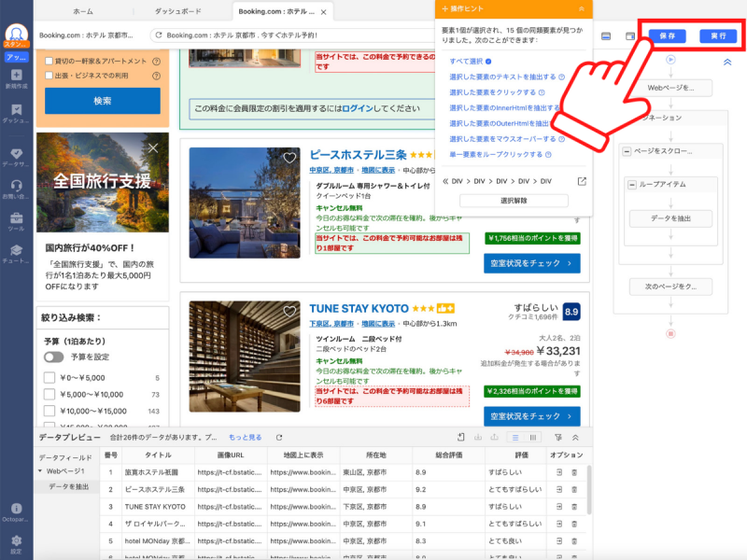Click the filter icon in データプレビュー toolbar
Image resolution: width=747 pixels, height=560 pixels.
558,438
